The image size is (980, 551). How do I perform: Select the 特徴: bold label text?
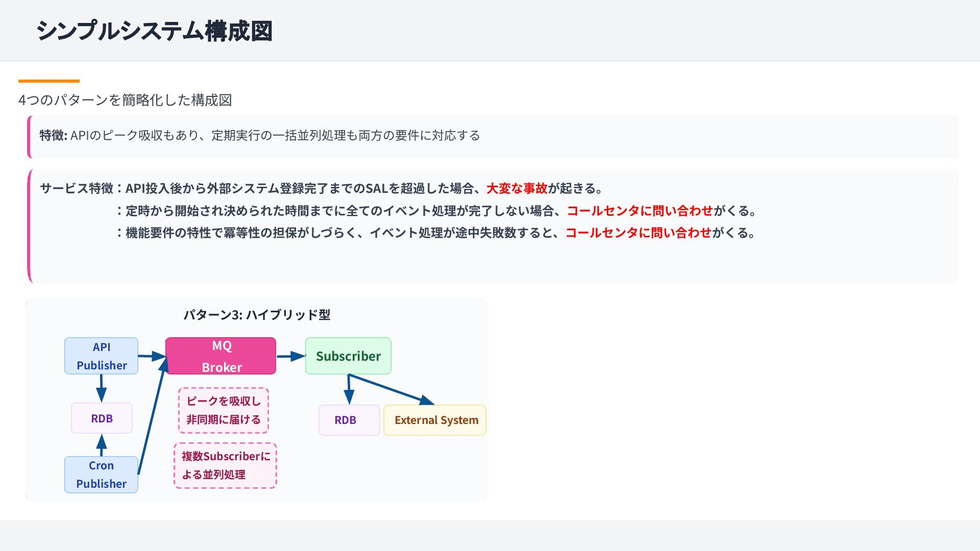click(53, 135)
